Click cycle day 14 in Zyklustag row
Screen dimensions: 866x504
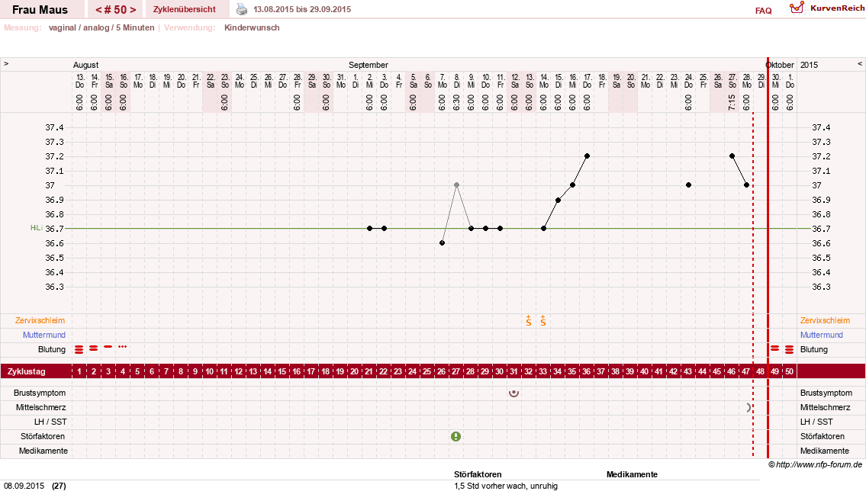(x=267, y=371)
